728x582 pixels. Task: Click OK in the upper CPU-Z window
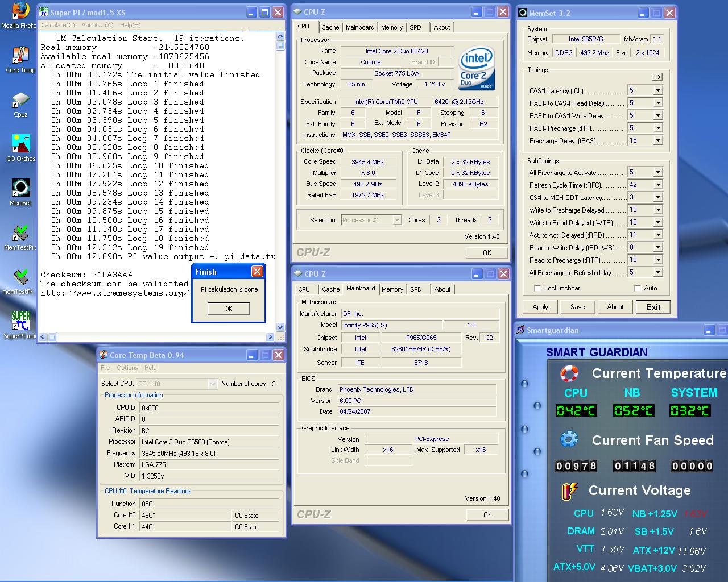pyautogui.click(x=487, y=253)
